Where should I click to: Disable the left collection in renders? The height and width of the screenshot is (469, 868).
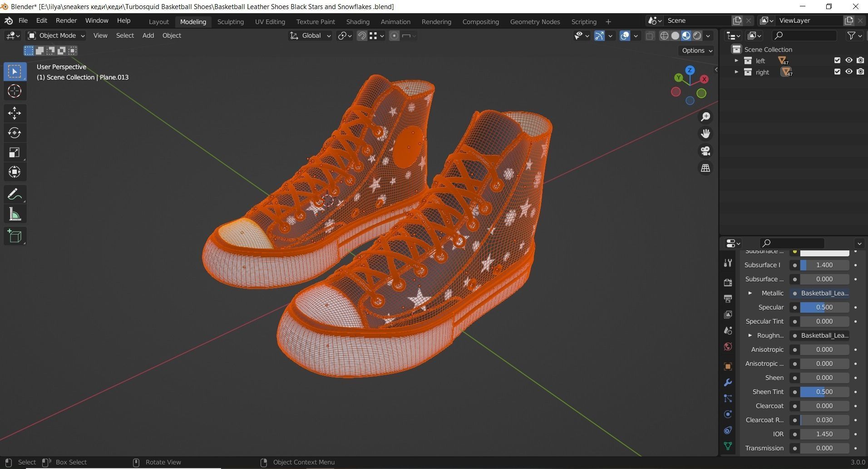[860, 60]
